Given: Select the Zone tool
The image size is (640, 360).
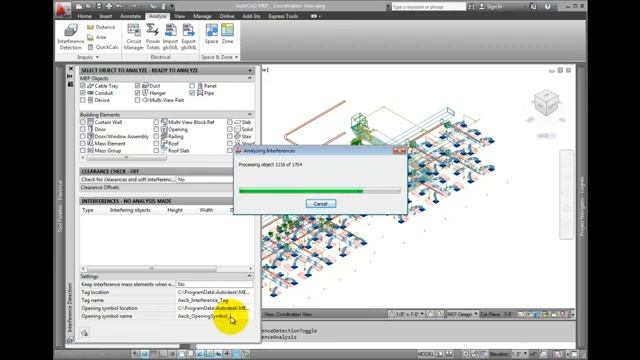Looking at the screenshot, I should coord(227,34).
